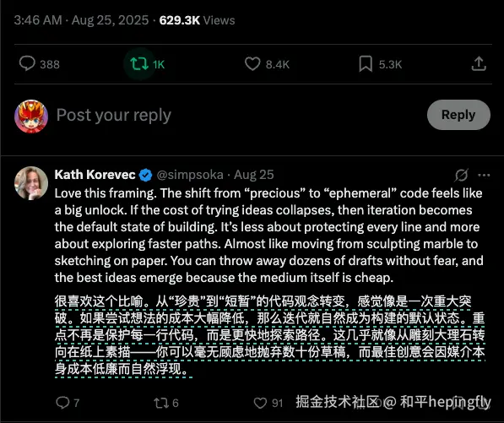Click the green repost icon showing 1K
Image resolution: width=504 pixels, height=423 pixels.
click(139, 63)
